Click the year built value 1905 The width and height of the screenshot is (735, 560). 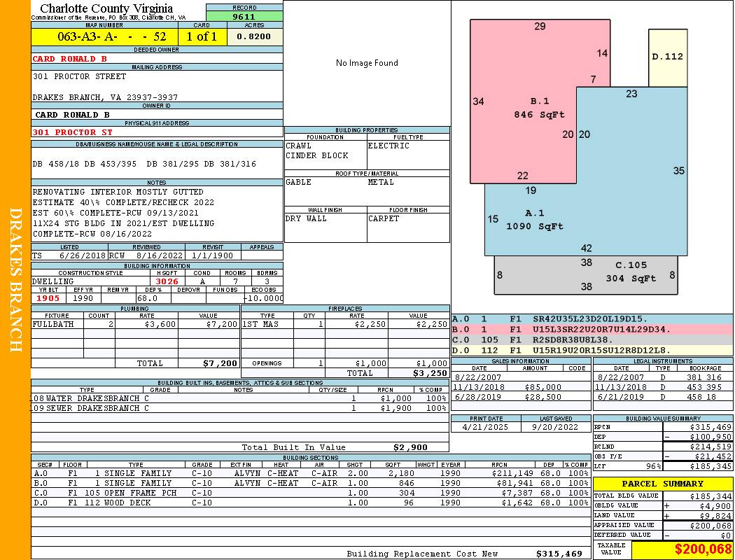coord(48,298)
